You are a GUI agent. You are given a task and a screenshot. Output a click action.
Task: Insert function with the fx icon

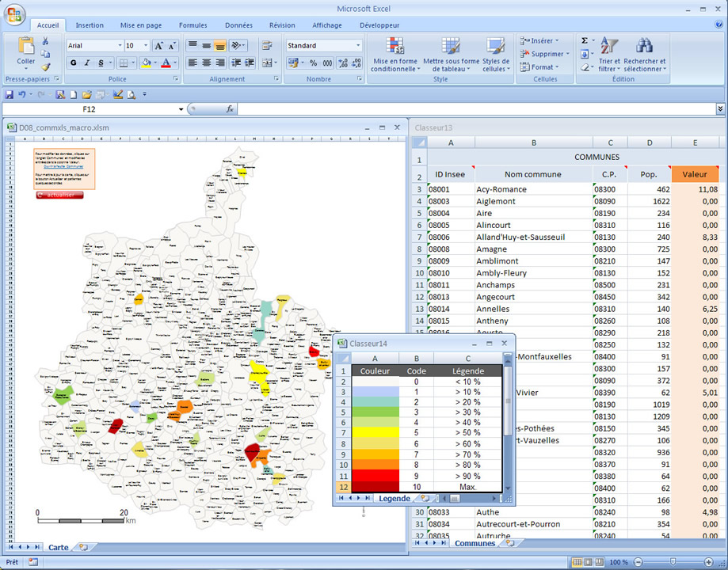click(230, 109)
